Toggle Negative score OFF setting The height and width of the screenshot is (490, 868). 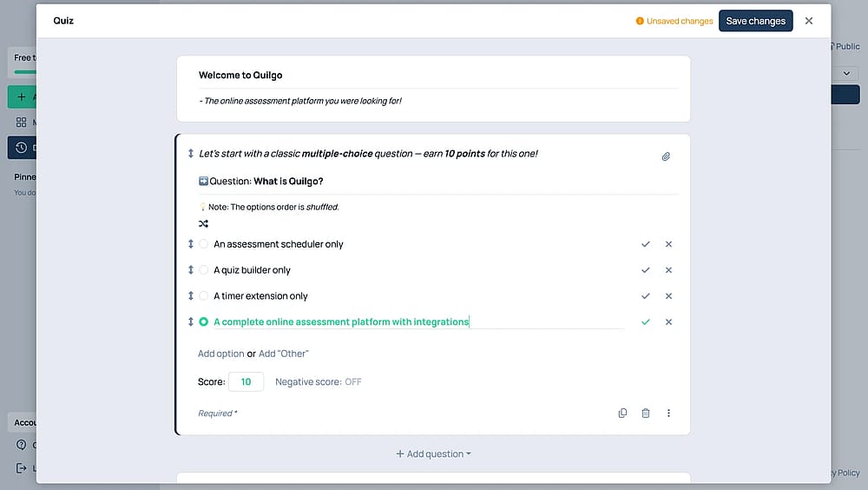[x=319, y=382]
